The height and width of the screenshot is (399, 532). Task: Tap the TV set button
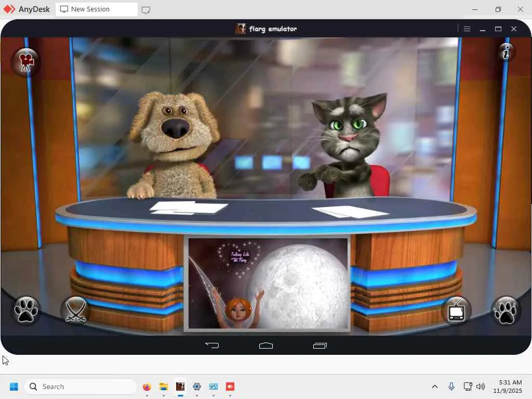point(456,311)
